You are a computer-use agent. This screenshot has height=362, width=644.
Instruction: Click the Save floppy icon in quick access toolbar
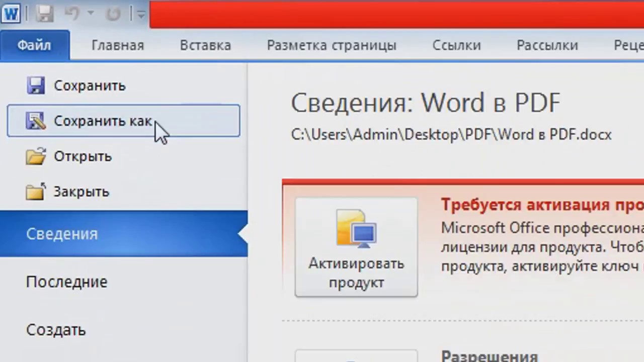click(45, 14)
